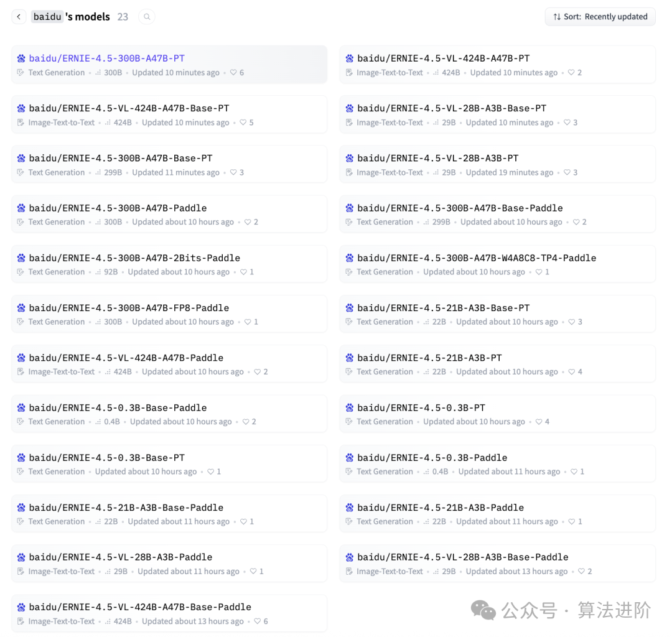Click '22B' size on ERNIE-4.5-21B-A3B-Paddle card
The width and height of the screenshot is (672, 637).
click(x=439, y=521)
